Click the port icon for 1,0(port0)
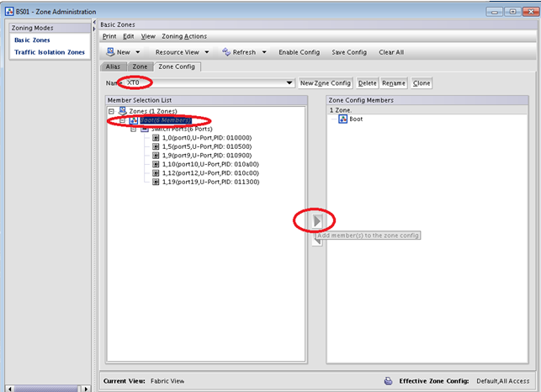Image resolution: width=541 pixels, height=392 pixels. click(156, 138)
